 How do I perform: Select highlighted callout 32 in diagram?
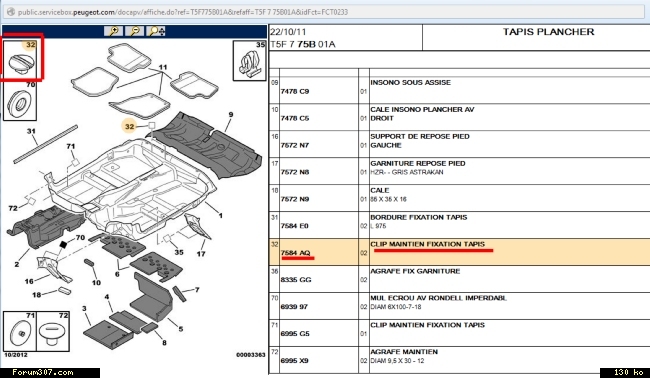tap(130, 126)
